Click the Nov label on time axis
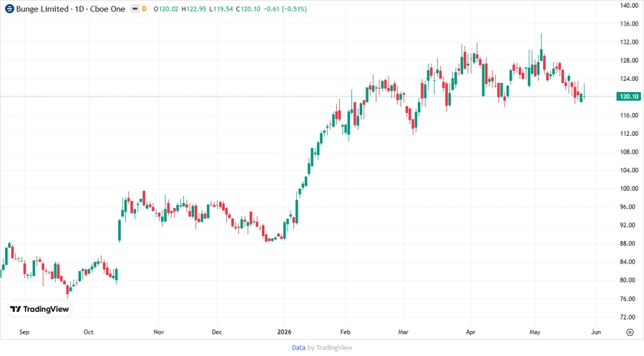Image resolution: width=644 pixels, height=356 pixels. tap(159, 332)
